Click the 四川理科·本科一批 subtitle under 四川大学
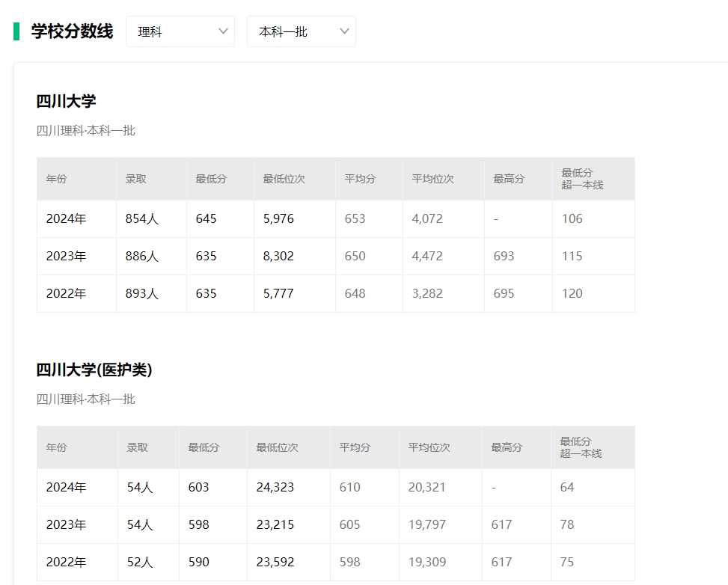The width and height of the screenshot is (728, 585). pyautogui.click(x=86, y=131)
